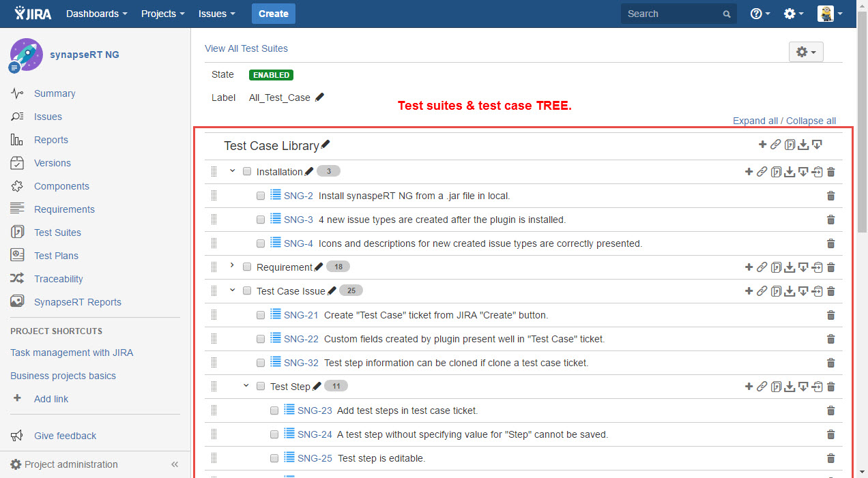The image size is (868, 478).
Task: Go to Test Plans in sidebar
Action: click(56, 256)
